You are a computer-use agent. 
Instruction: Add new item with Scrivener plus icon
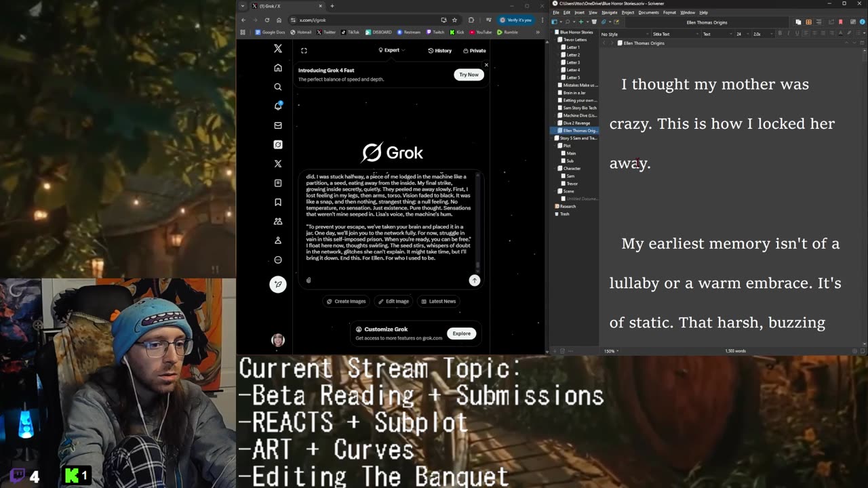click(580, 22)
